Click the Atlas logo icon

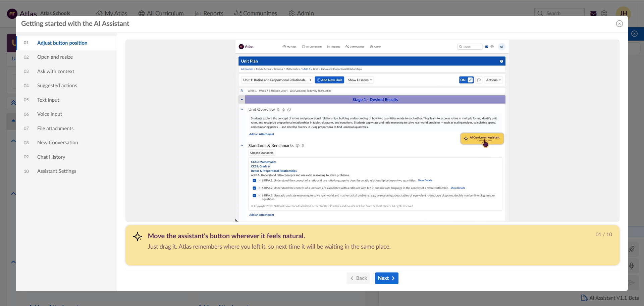(12, 13)
